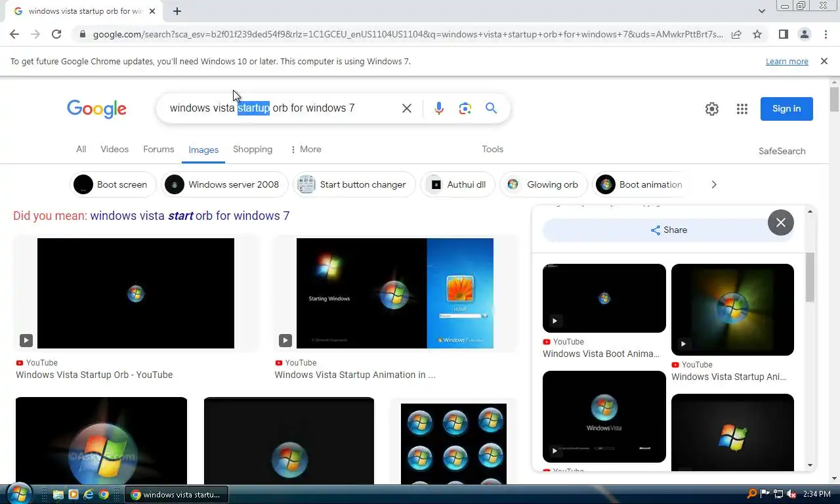The width and height of the screenshot is (840, 504).
Task: Filter by the Authui dll chip
Action: (457, 184)
